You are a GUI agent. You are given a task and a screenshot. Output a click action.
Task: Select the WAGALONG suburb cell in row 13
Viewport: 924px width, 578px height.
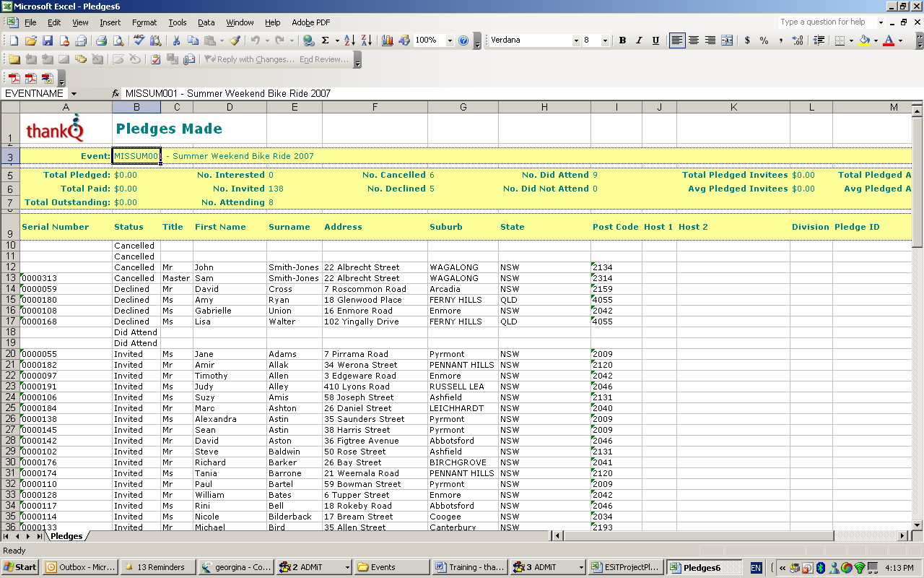(463, 278)
